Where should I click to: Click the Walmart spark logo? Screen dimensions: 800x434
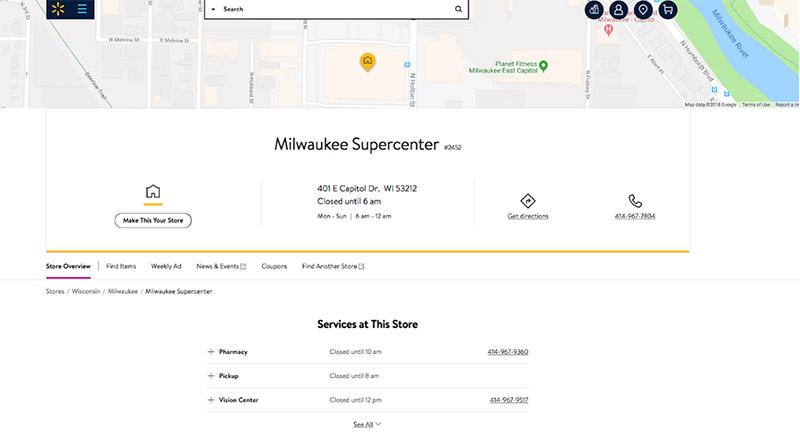pos(58,9)
